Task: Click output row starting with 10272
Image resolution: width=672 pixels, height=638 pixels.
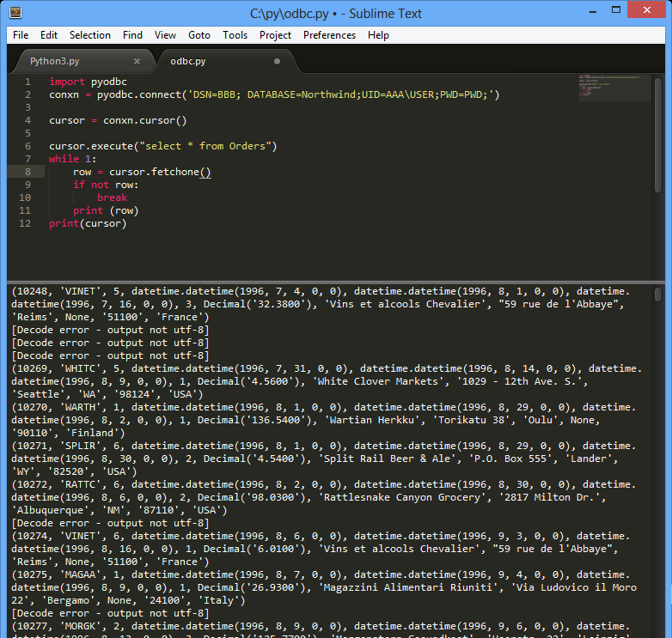Action: (324, 496)
